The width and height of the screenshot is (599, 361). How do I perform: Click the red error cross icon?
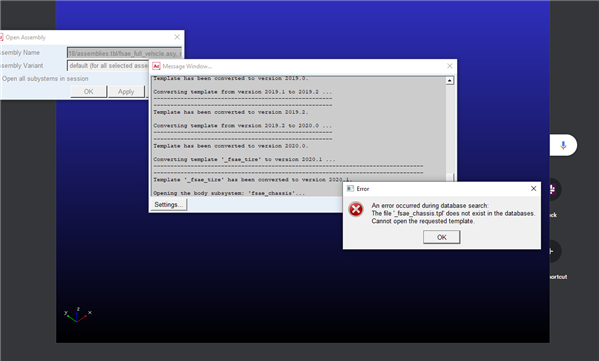[x=356, y=209]
